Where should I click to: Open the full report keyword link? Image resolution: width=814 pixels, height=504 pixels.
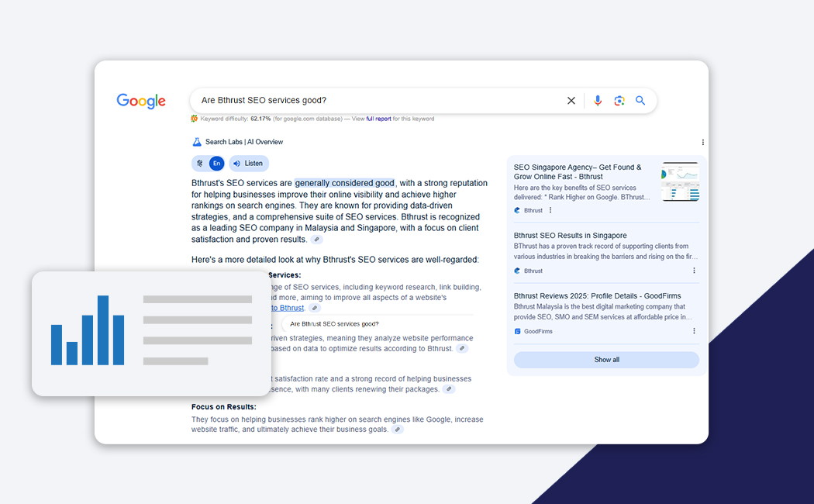[378, 119]
